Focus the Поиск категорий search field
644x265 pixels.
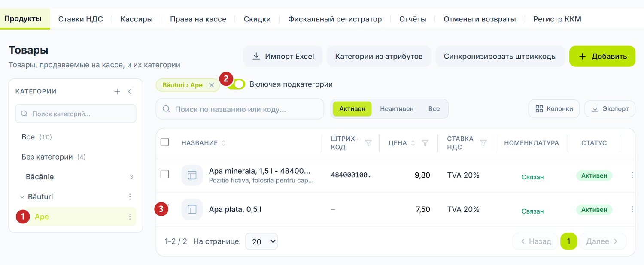pos(76,114)
